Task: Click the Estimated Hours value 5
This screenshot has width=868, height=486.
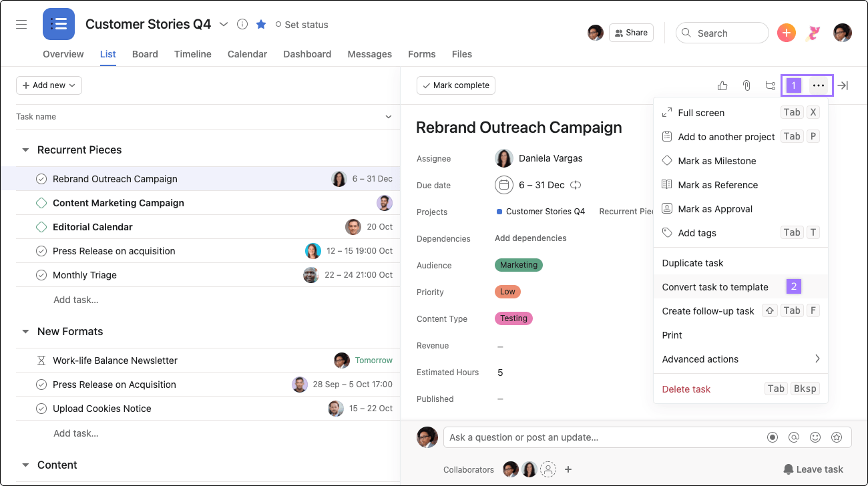Action: coord(500,373)
